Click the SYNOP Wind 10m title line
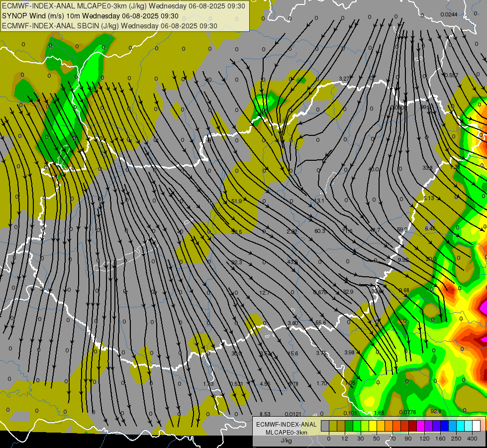The image size is (487, 448). (x=91, y=16)
